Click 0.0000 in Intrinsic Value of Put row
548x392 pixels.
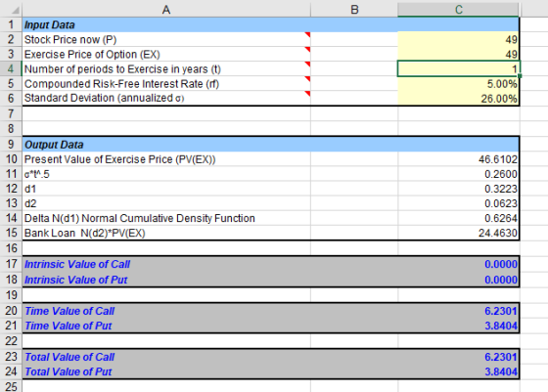tap(459, 280)
